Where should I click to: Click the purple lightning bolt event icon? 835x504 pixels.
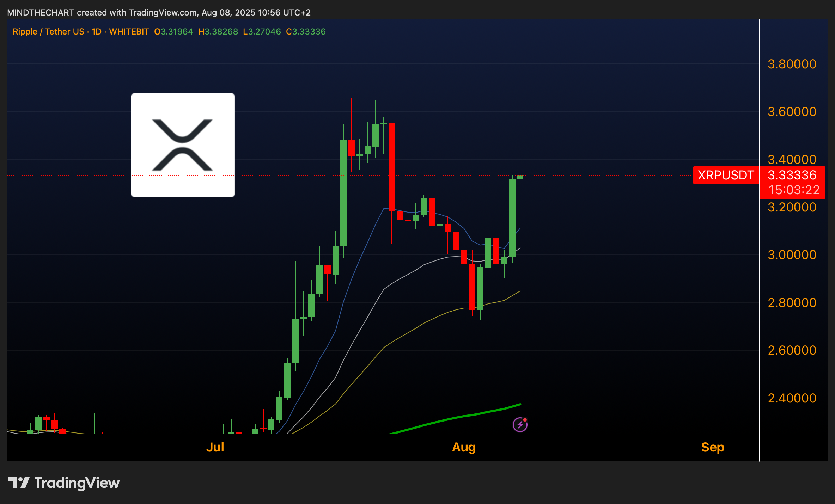520,424
